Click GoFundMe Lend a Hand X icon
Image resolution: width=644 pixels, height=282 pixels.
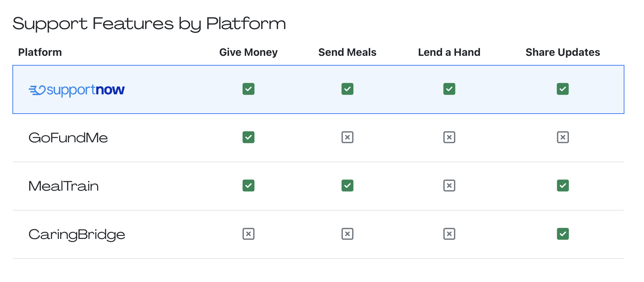pyautogui.click(x=449, y=137)
